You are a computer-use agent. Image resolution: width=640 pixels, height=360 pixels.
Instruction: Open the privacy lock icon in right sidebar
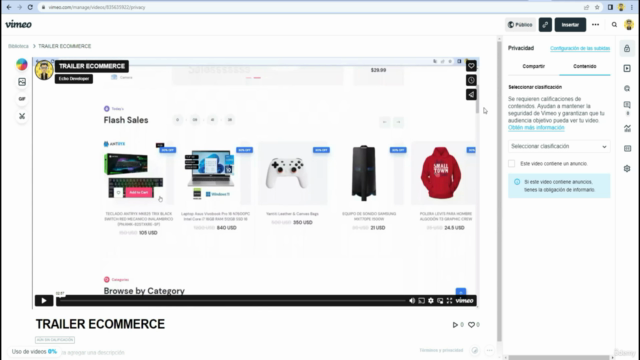(x=627, y=49)
